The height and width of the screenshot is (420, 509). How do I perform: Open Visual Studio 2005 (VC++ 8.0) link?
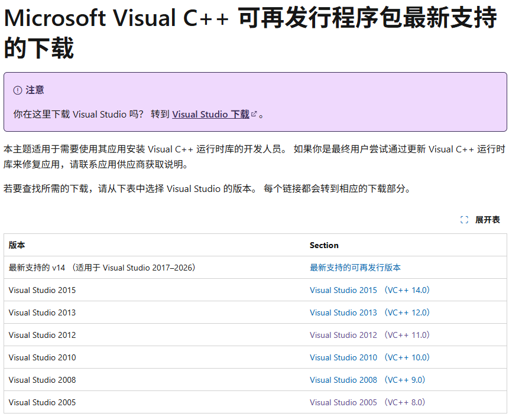click(367, 402)
